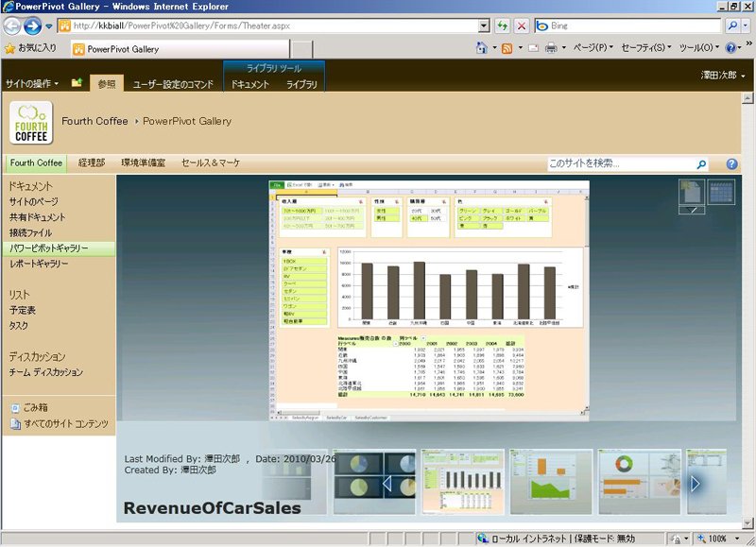
Task: Open 共有ドキュメント in the sidebar
Action: [x=37, y=217]
